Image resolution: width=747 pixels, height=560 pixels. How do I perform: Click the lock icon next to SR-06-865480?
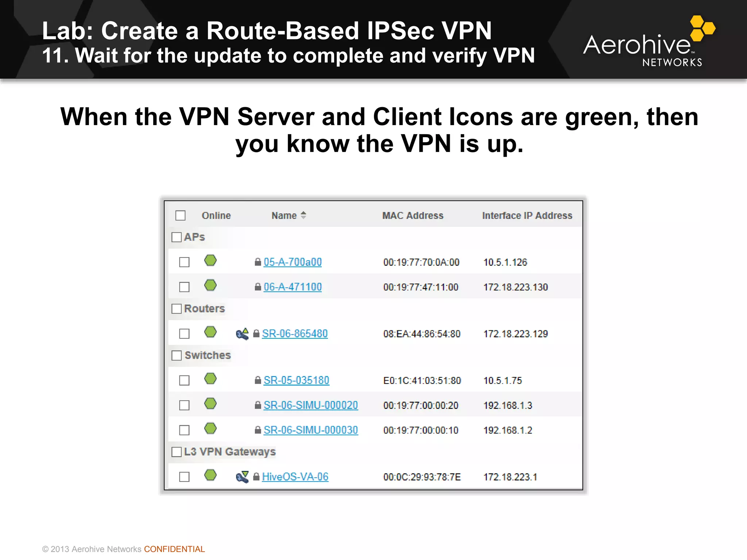[x=256, y=334]
